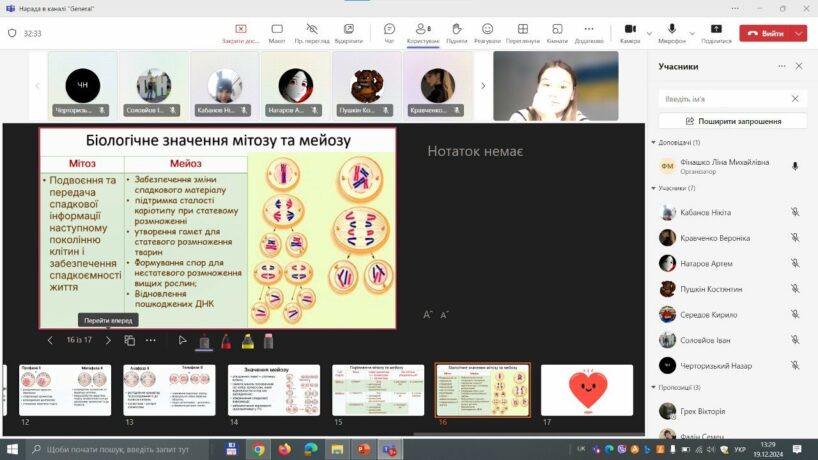
Task: Open dropdown arrow beside Leave button
Action: (799, 33)
